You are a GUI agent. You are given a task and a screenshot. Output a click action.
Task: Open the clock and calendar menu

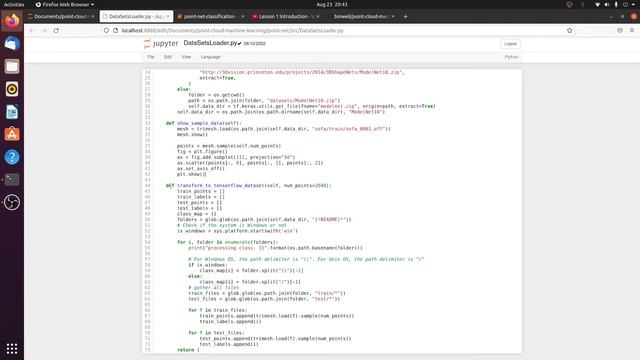coord(331,4)
